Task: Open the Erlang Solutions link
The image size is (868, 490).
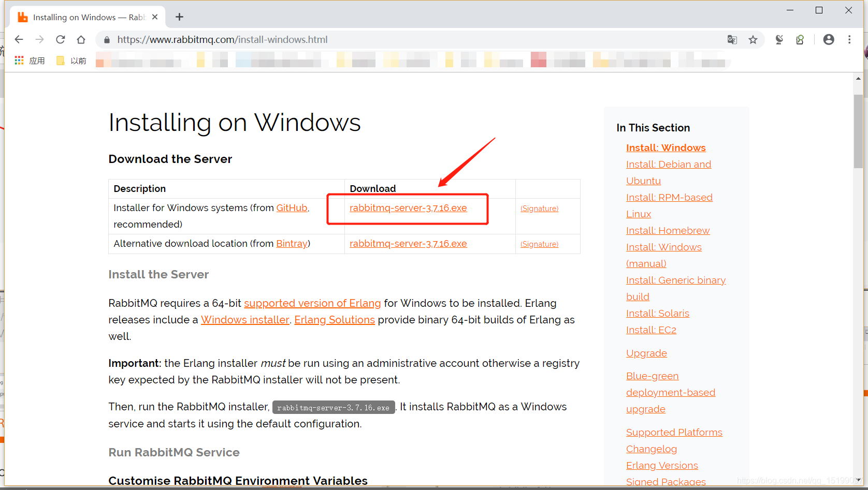Action: point(335,320)
